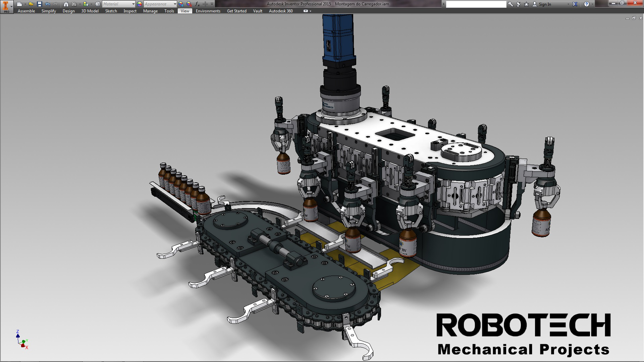The width and height of the screenshot is (644, 362).
Task: Open the Appearance browser color sphere
Action: click(x=140, y=4)
